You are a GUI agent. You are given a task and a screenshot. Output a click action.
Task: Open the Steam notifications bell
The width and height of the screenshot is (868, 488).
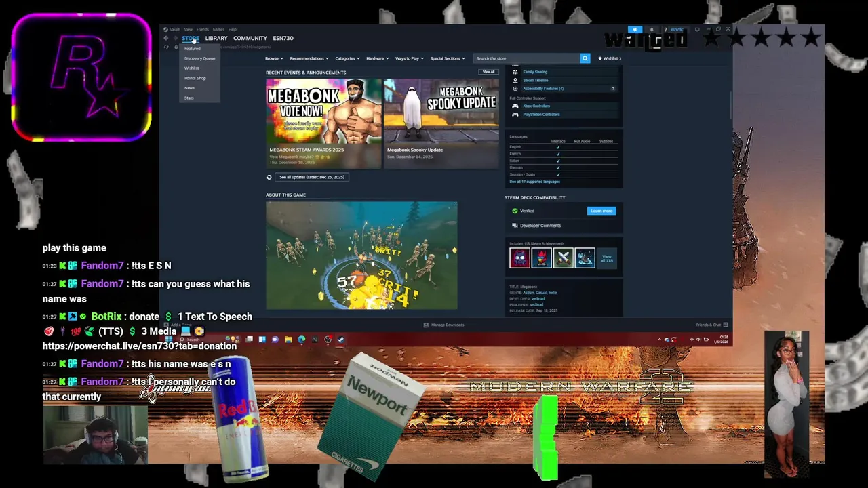click(x=652, y=30)
